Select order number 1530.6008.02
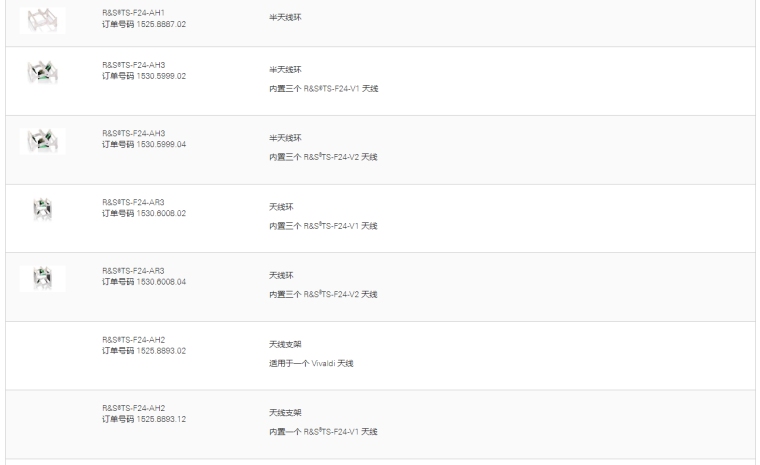 (144, 212)
